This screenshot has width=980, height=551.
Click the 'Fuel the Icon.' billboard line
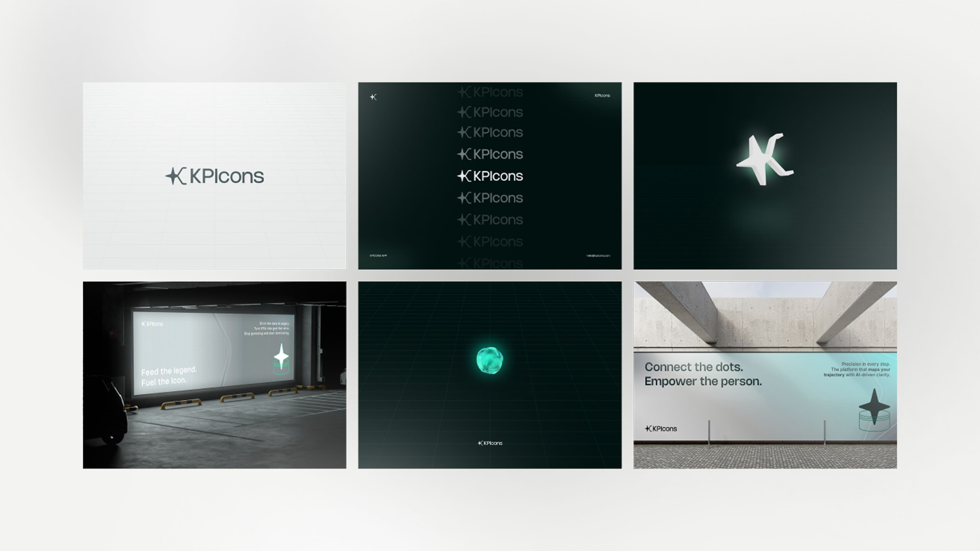click(164, 381)
